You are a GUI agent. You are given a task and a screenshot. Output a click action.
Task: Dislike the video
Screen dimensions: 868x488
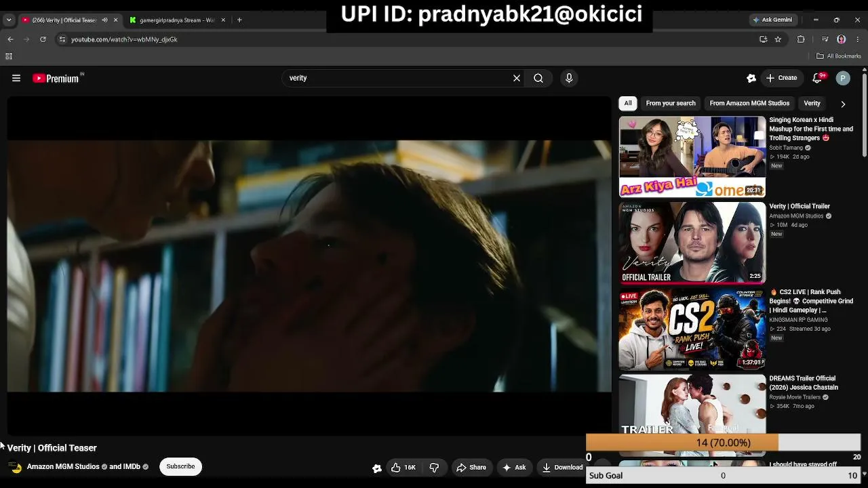pos(435,468)
